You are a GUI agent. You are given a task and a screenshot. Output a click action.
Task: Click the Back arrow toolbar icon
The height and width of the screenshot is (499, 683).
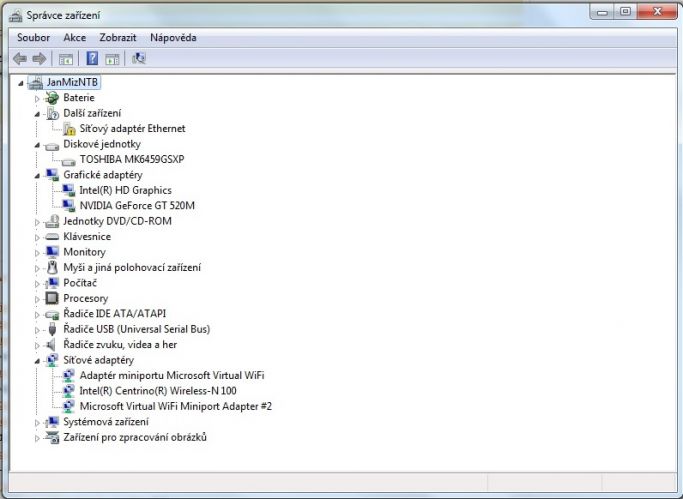pos(20,58)
